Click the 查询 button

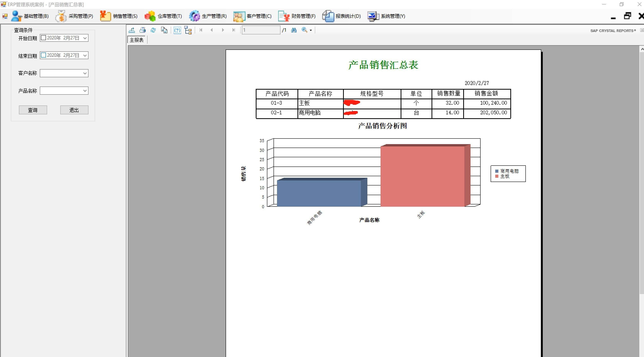(x=33, y=110)
